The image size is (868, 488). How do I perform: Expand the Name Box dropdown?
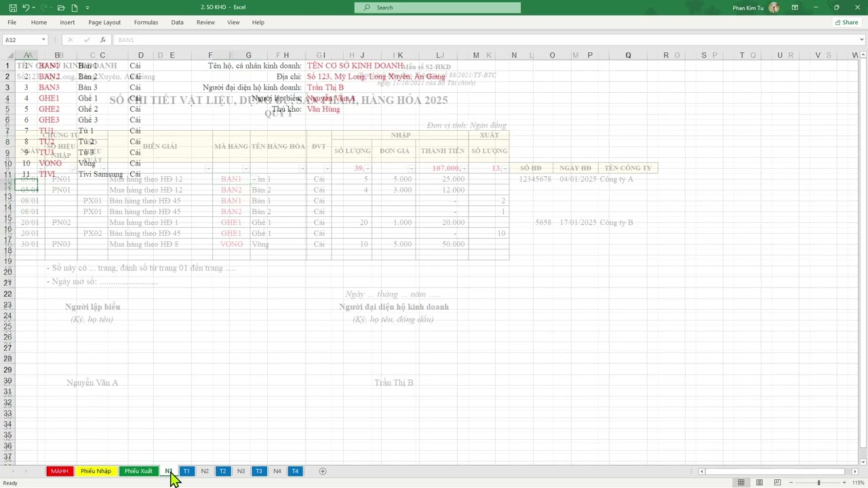(x=43, y=40)
